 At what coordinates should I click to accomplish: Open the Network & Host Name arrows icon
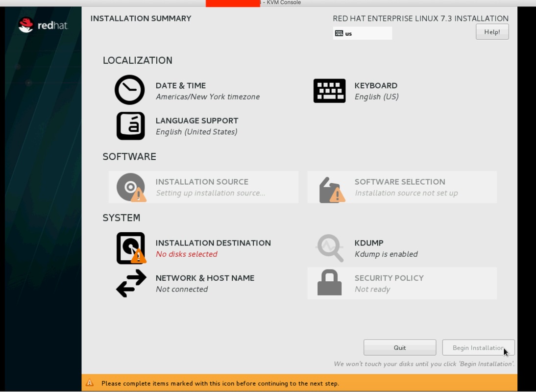tap(131, 283)
